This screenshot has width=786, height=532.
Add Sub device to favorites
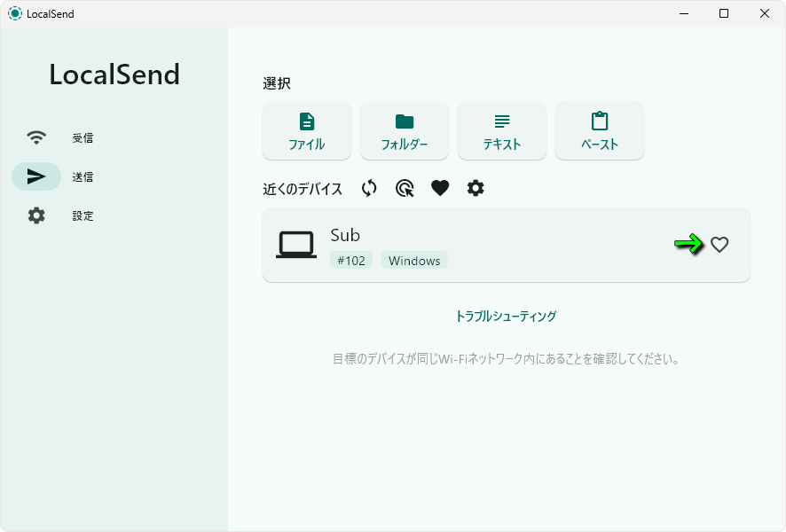click(x=719, y=245)
